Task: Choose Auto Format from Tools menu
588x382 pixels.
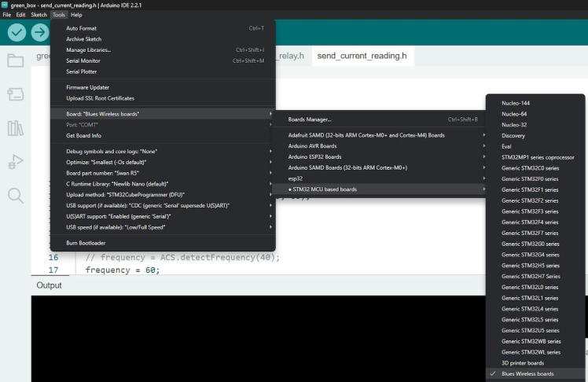Action: pos(163,28)
